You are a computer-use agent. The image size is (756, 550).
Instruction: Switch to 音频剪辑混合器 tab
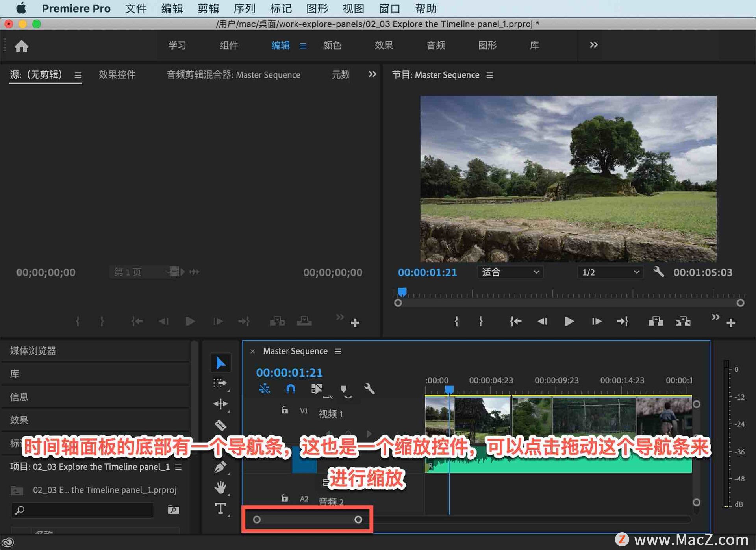pos(233,74)
